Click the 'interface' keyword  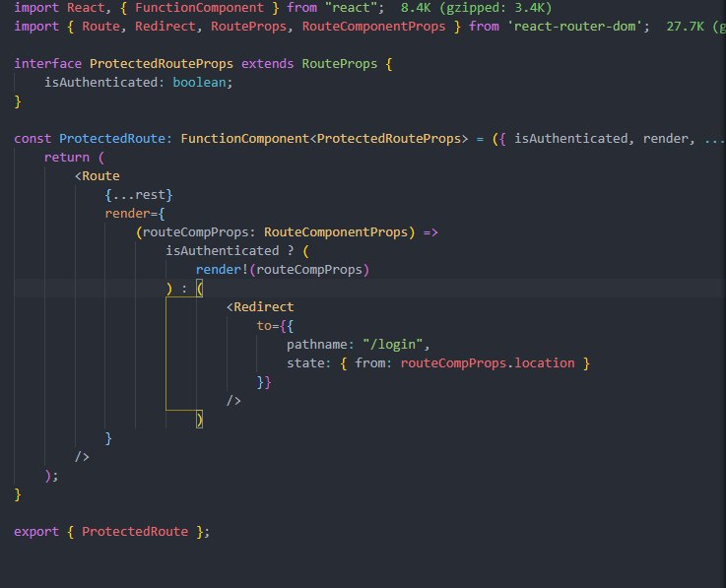pyautogui.click(x=47, y=63)
